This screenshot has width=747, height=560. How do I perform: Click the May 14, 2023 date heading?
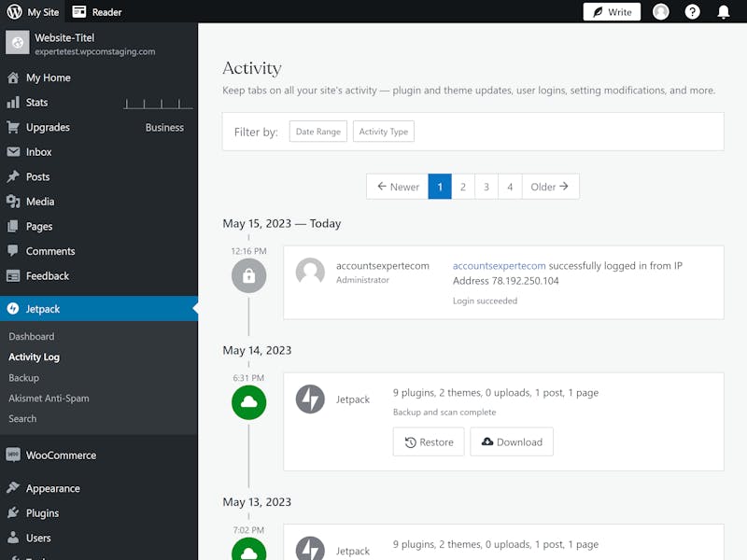[257, 351]
